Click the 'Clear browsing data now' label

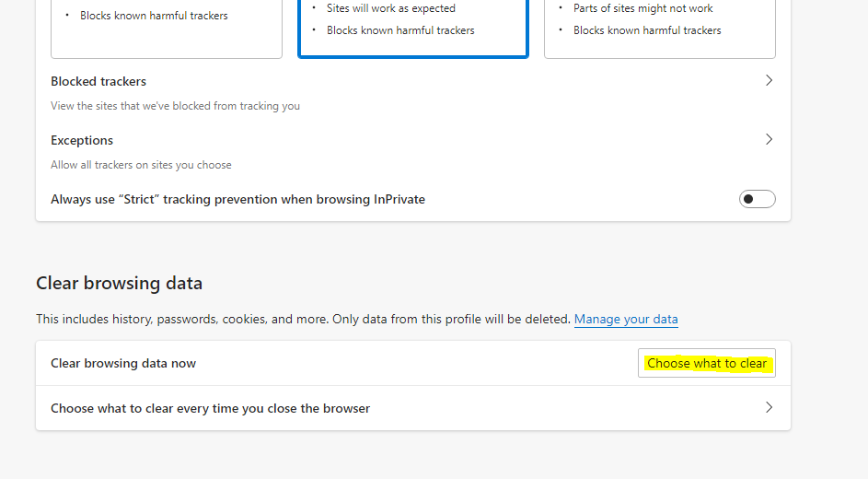[x=123, y=363]
